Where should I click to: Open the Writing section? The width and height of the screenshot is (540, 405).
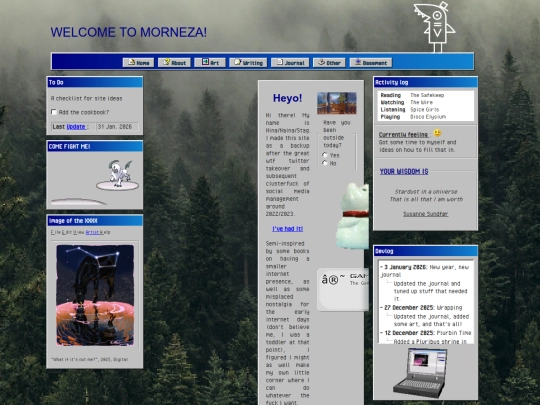248,63
